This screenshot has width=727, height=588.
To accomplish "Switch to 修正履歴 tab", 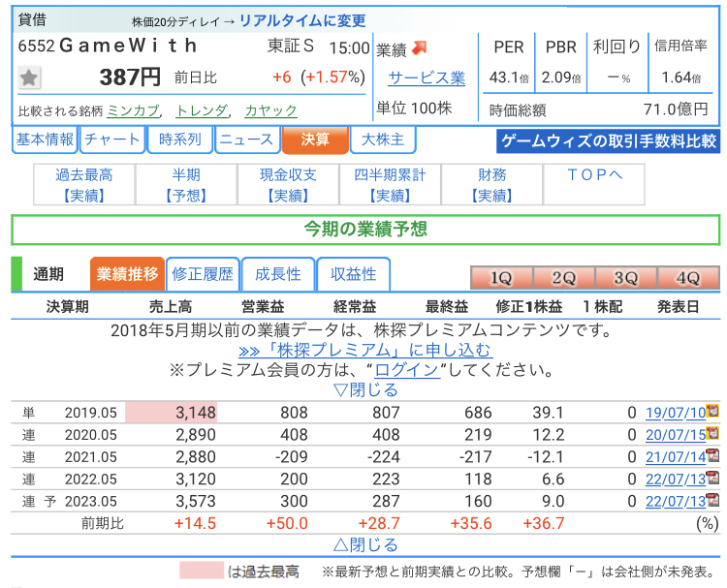I will click(203, 274).
